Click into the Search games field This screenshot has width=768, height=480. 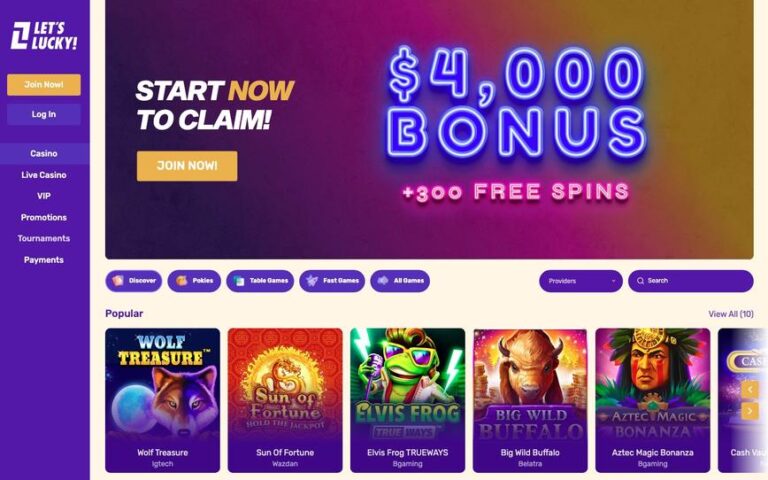click(691, 281)
